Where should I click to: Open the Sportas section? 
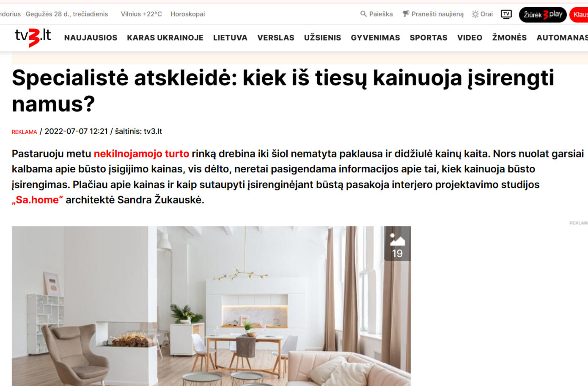[x=429, y=38]
